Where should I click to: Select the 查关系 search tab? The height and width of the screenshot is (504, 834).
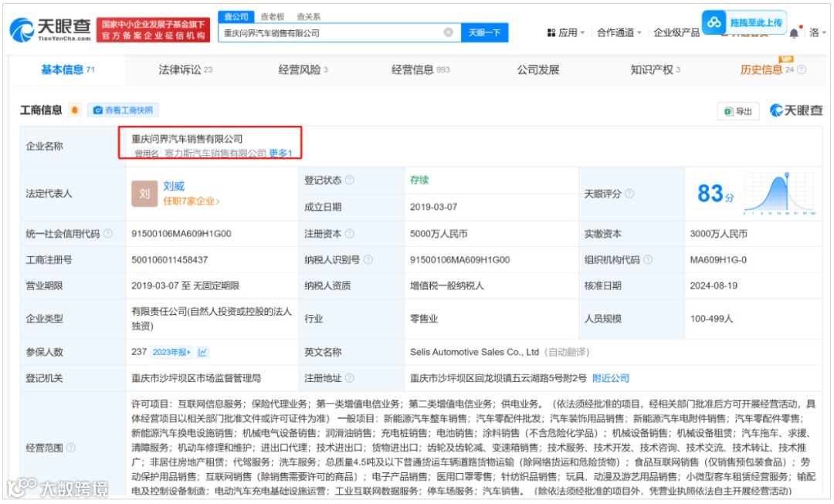point(308,16)
